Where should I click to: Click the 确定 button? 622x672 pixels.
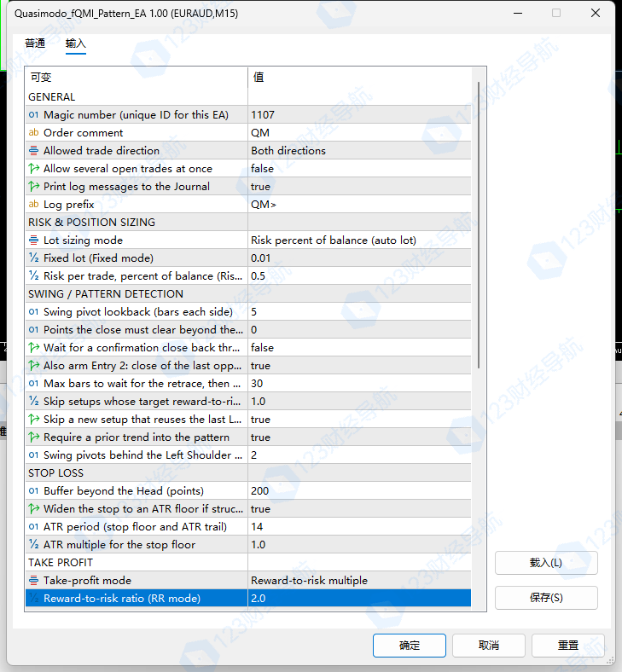click(410, 646)
